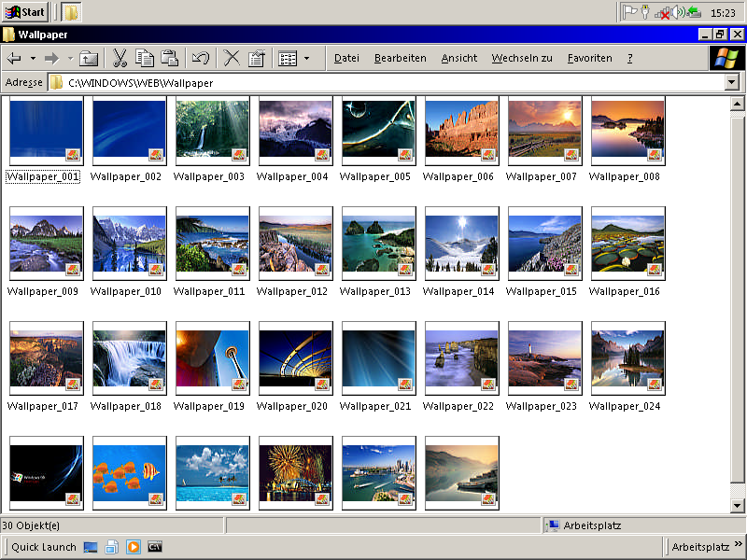747x560 pixels.
Task: Click the Cut scissors icon
Action: click(120, 58)
